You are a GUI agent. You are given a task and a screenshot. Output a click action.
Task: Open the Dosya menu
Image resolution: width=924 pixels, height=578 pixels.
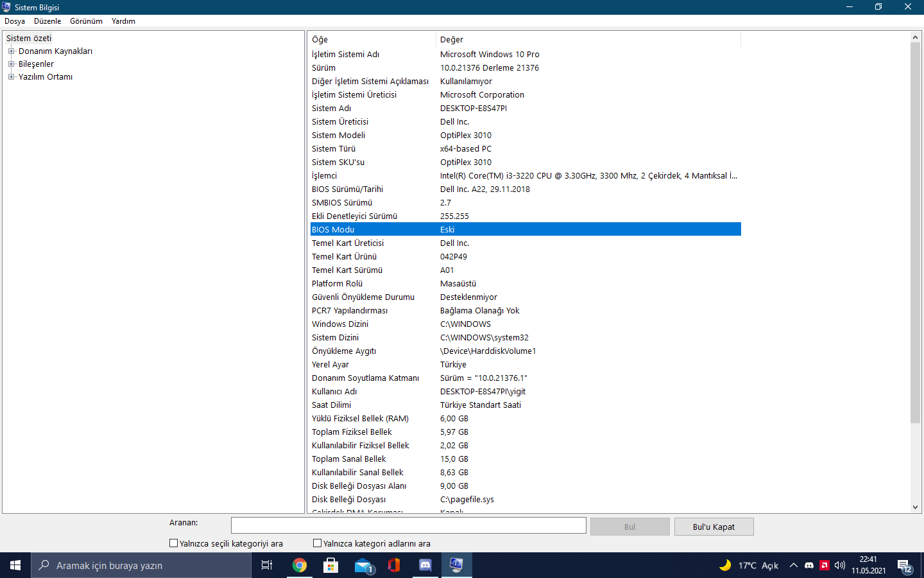(x=15, y=21)
